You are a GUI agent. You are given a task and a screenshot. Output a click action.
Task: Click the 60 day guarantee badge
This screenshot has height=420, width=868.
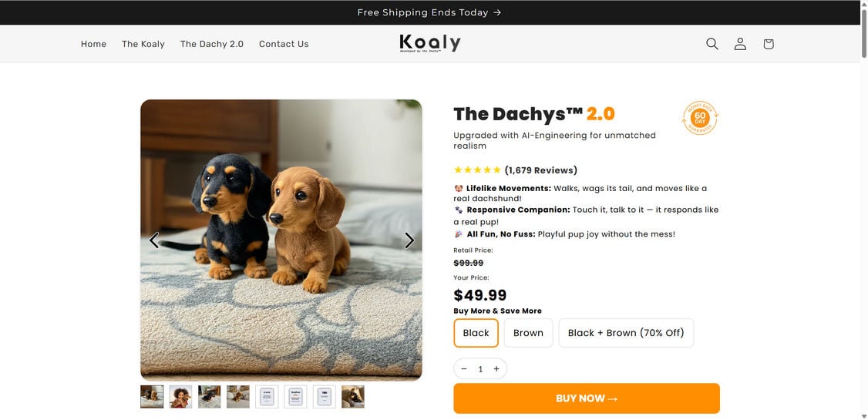point(700,119)
